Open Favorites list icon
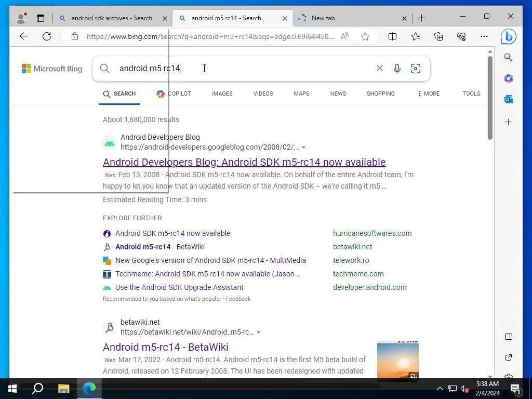 (x=415, y=36)
